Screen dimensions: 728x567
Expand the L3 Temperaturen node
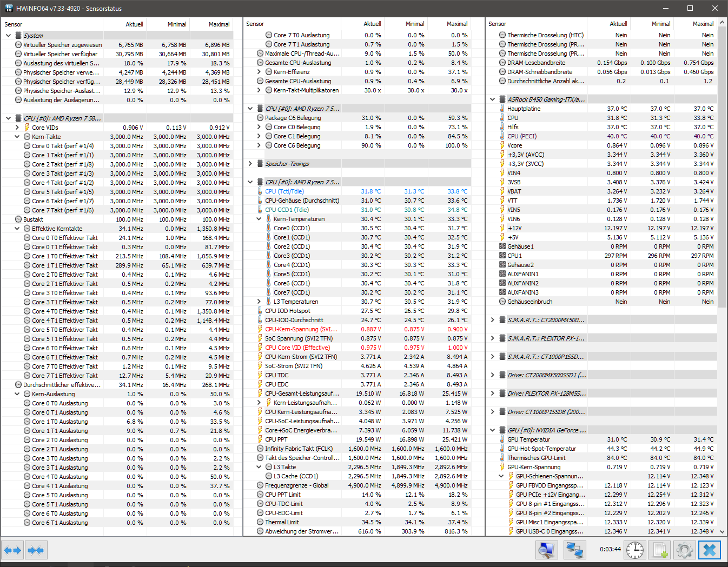(259, 302)
